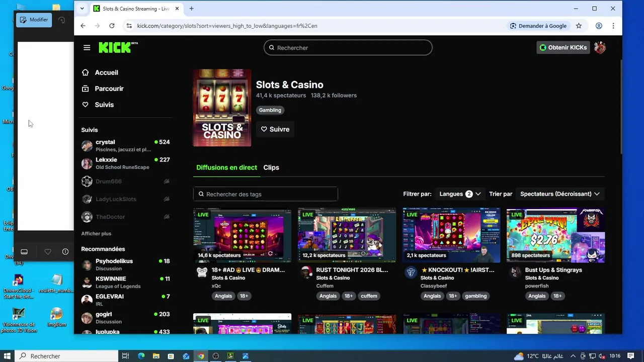Screen dimensions: 644x362
Task: Click the rotate icon in the photo viewer
Action: [61, 20]
